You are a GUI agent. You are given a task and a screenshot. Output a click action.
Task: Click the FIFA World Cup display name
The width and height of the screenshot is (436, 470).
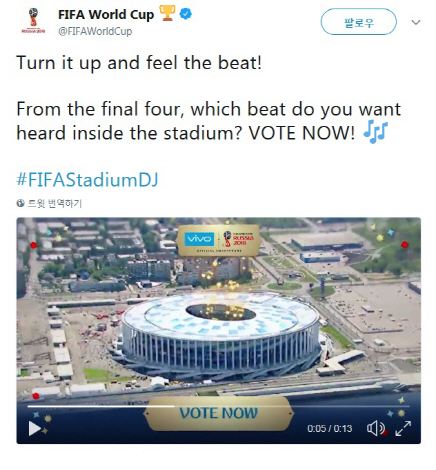[106, 14]
